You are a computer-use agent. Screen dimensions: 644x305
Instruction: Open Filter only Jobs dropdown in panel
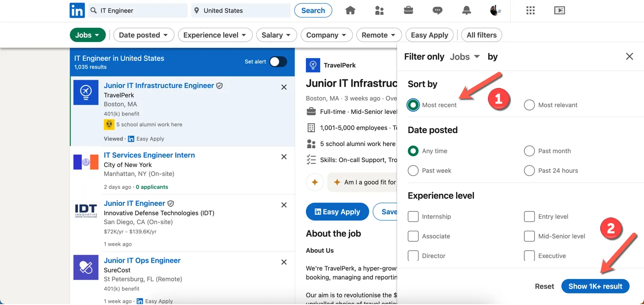[465, 57]
